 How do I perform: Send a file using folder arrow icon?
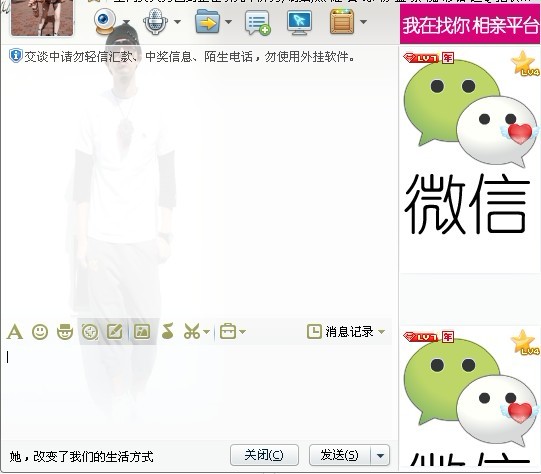[207, 22]
